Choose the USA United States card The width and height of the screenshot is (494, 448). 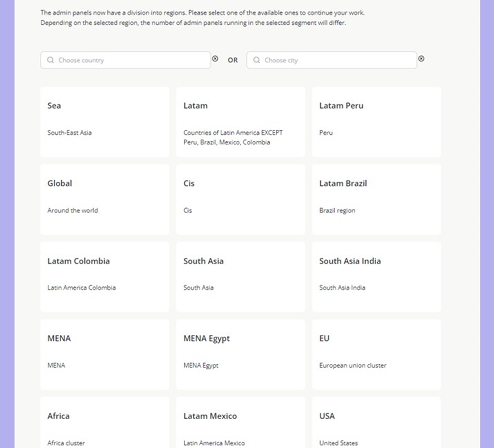[x=376, y=426]
